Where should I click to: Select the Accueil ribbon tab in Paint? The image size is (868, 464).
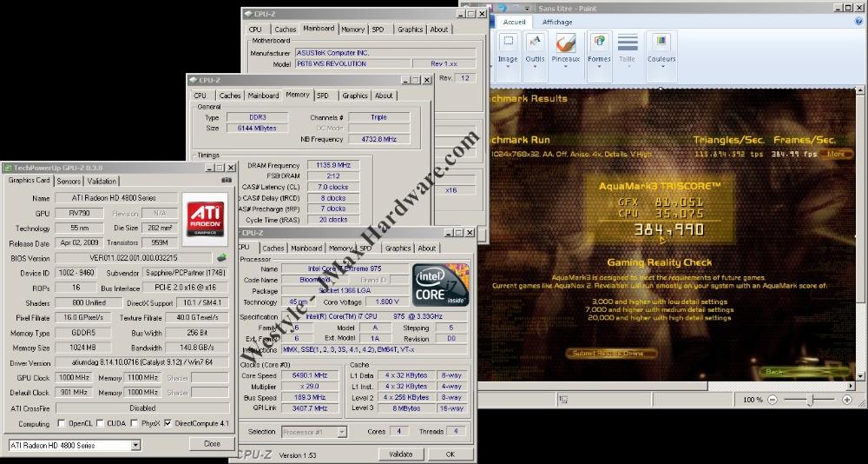pos(514,23)
